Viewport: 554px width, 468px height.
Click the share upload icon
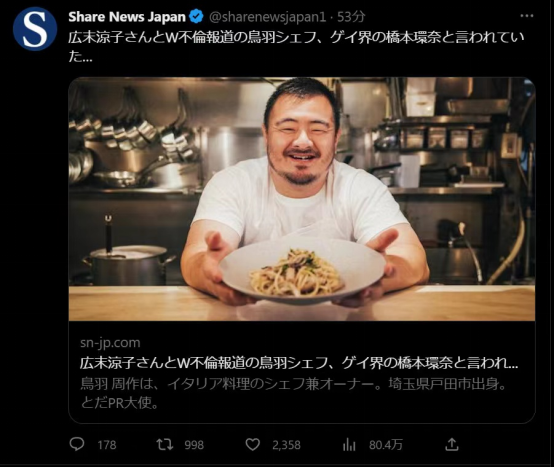(452, 444)
